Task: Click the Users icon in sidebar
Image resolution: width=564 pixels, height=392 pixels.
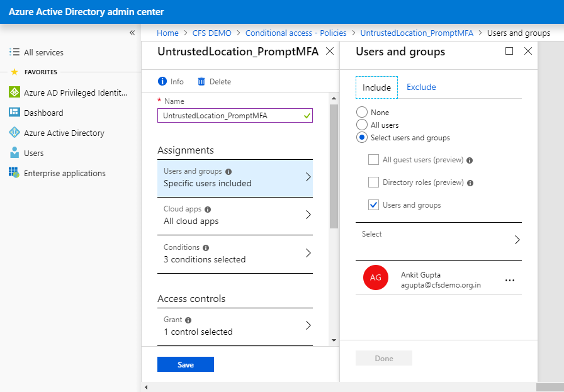Action: click(14, 152)
